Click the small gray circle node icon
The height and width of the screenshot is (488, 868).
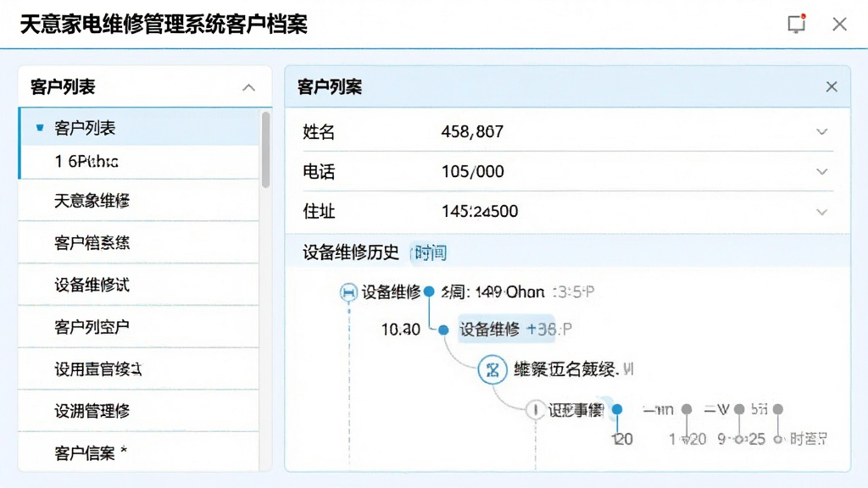(535, 410)
